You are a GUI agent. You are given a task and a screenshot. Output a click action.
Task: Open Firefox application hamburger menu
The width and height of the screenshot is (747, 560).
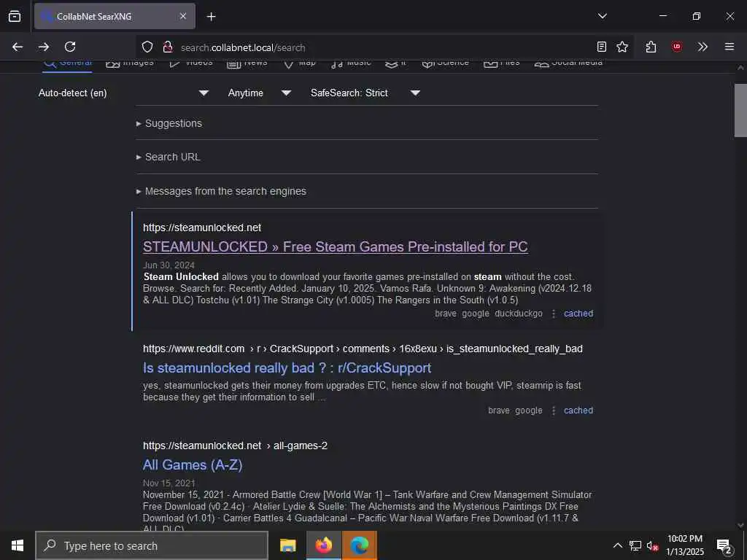click(729, 47)
